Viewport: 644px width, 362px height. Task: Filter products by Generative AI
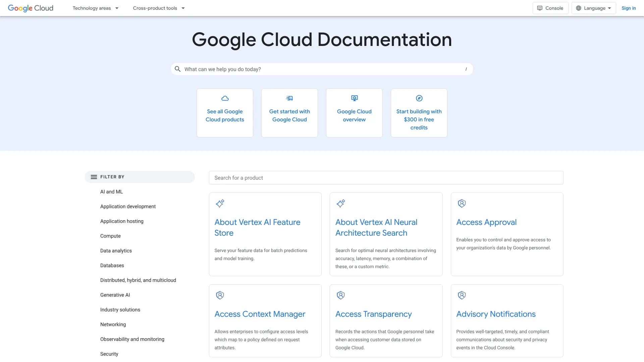pos(115,295)
